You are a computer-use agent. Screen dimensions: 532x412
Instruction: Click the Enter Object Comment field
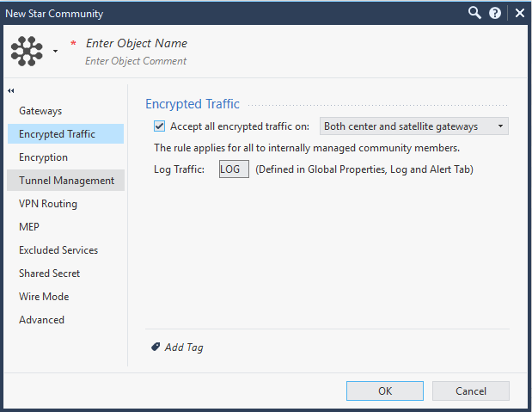[x=136, y=61]
